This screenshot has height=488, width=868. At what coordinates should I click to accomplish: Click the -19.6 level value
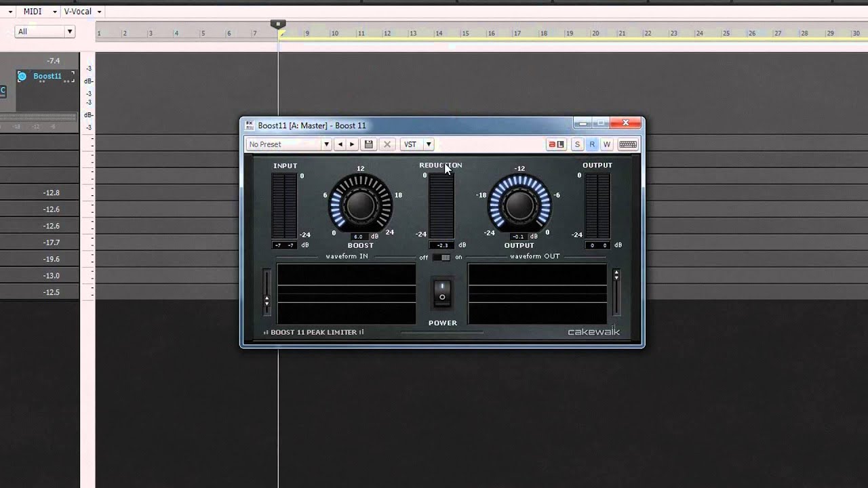click(52, 259)
